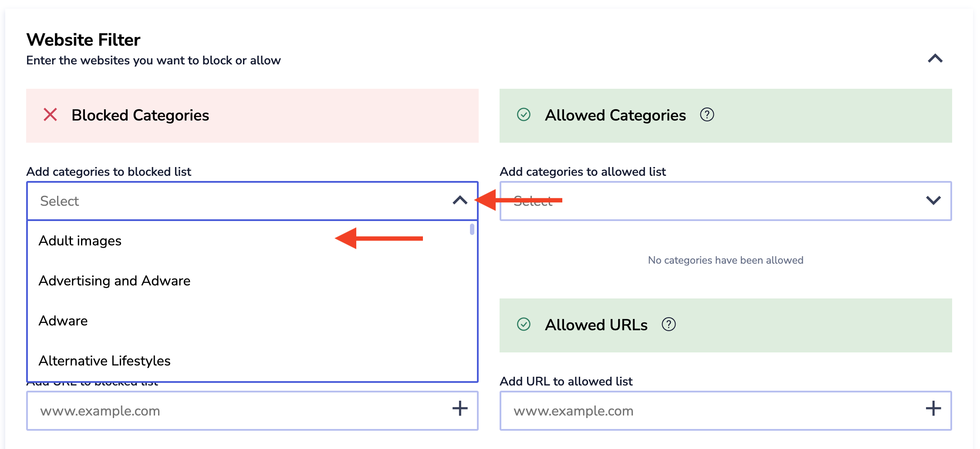Click the Allowed URLs green checkmark icon
This screenshot has width=980, height=449.
[524, 325]
